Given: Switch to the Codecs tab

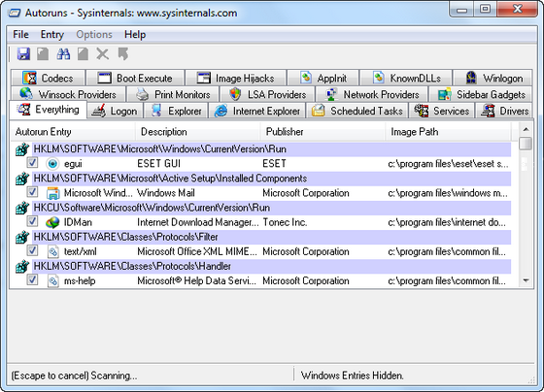Looking at the screenshot, I should click(x=48, y=78).
